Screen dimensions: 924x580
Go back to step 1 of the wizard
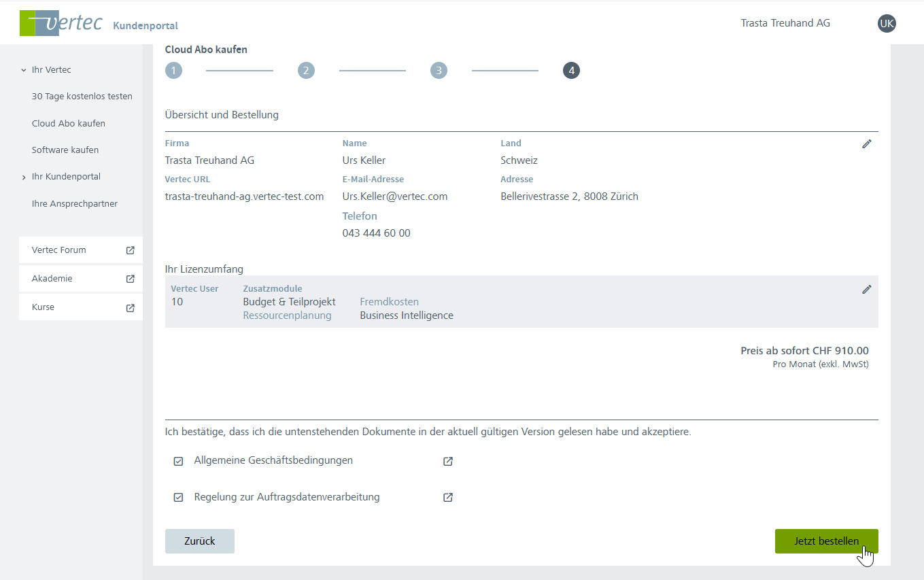tap(173, 71)
